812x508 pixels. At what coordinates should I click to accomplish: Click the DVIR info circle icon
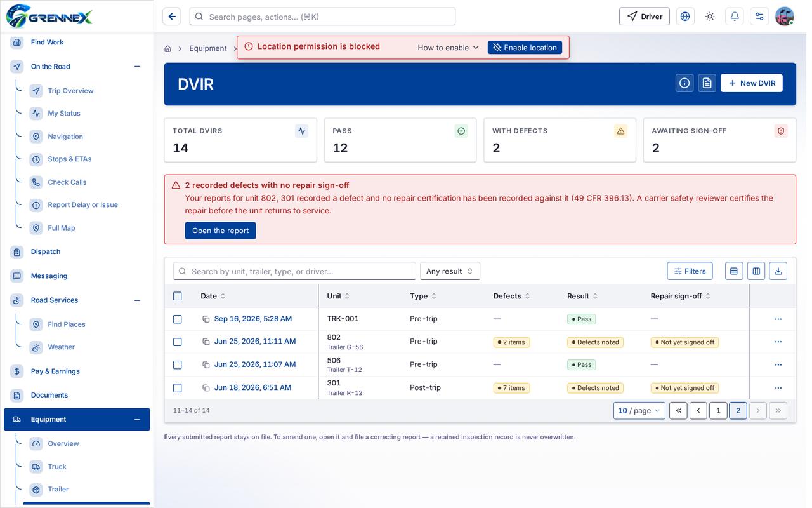pos(684,83)
